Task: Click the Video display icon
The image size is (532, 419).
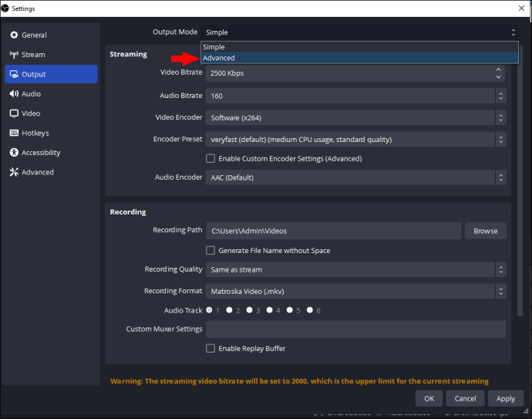Action: coord(14,113)
